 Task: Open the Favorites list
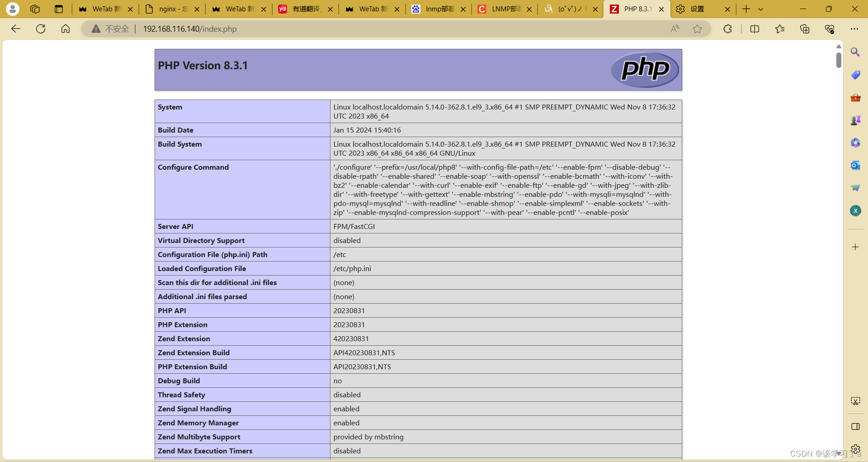(x=780, y=29)
